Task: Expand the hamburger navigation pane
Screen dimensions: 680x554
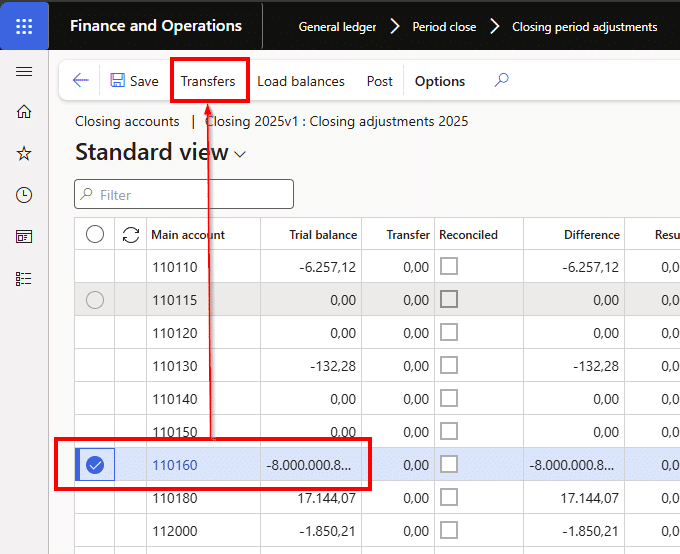Action: click(24, 71)
